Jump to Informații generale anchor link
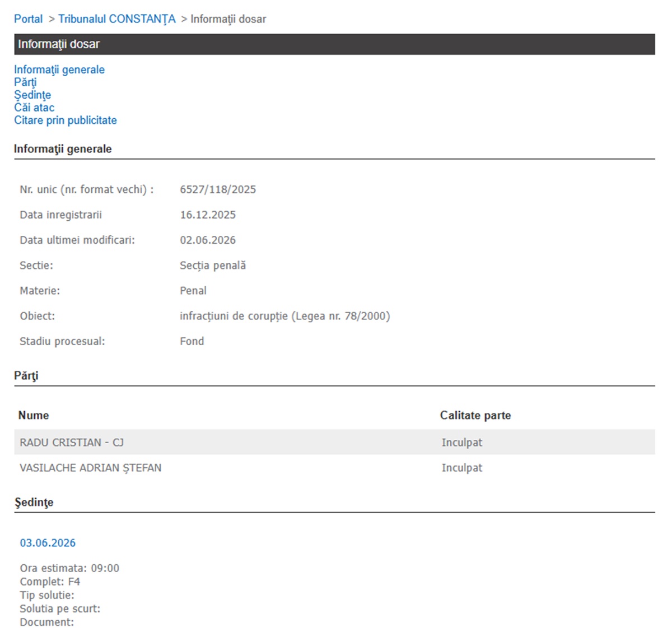 coord(59,69)
